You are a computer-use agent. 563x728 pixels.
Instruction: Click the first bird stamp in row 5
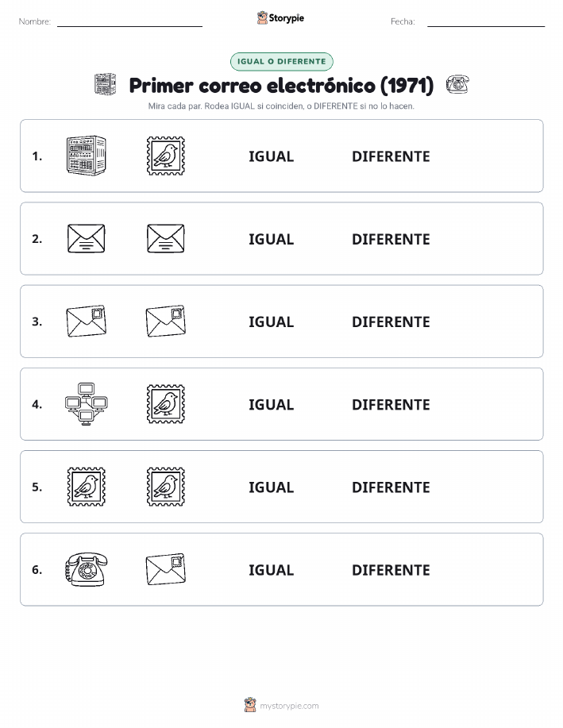click(86, 487)
